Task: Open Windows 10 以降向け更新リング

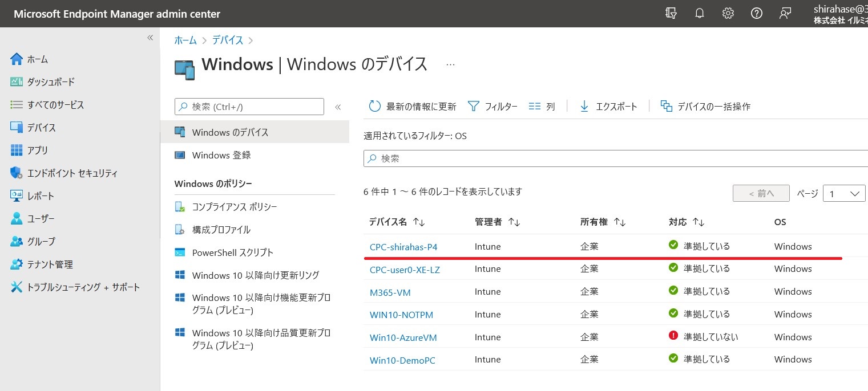Action: pos(255,275)
